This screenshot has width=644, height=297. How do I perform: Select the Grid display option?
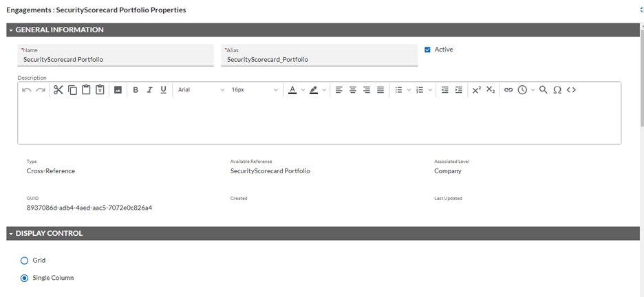point(24,261)
